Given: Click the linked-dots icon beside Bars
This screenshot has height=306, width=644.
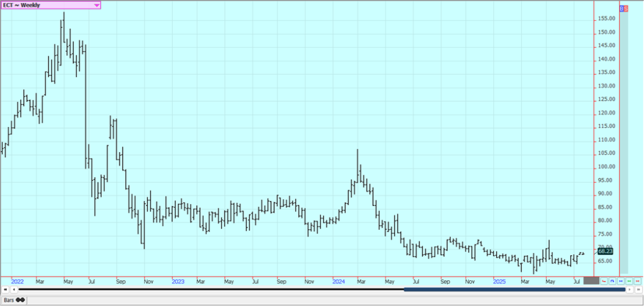Looking at the screenshot, I should pyautogui.click(x=20, y=300).
